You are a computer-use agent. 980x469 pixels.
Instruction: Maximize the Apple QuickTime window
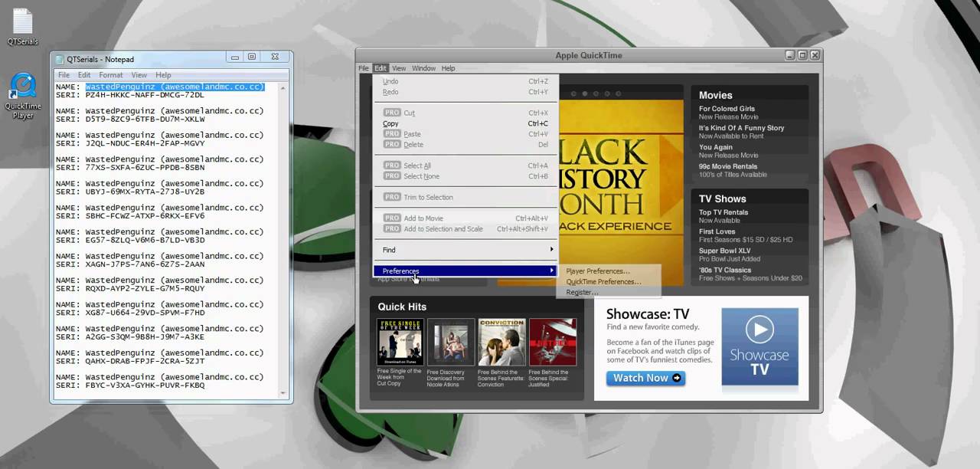pyautogui.click(x=802, y=55)
